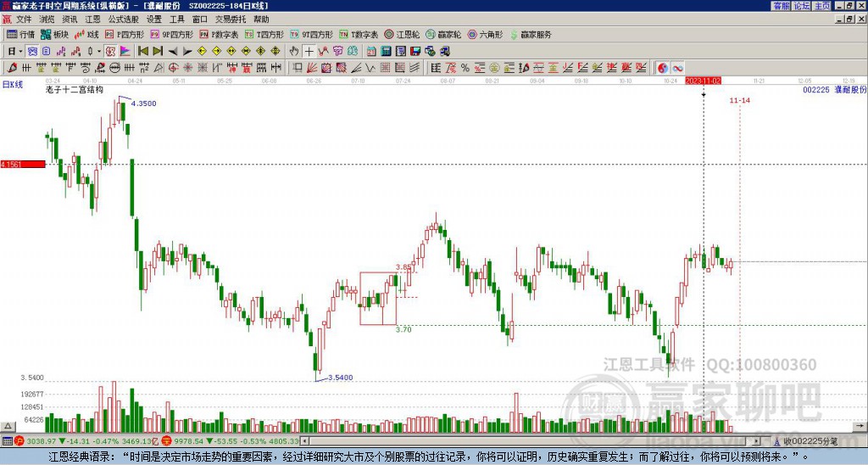This screenshot has height=465, width=868.
Task: Open the 行情 market quotes view
Action: tap(20, 35)
